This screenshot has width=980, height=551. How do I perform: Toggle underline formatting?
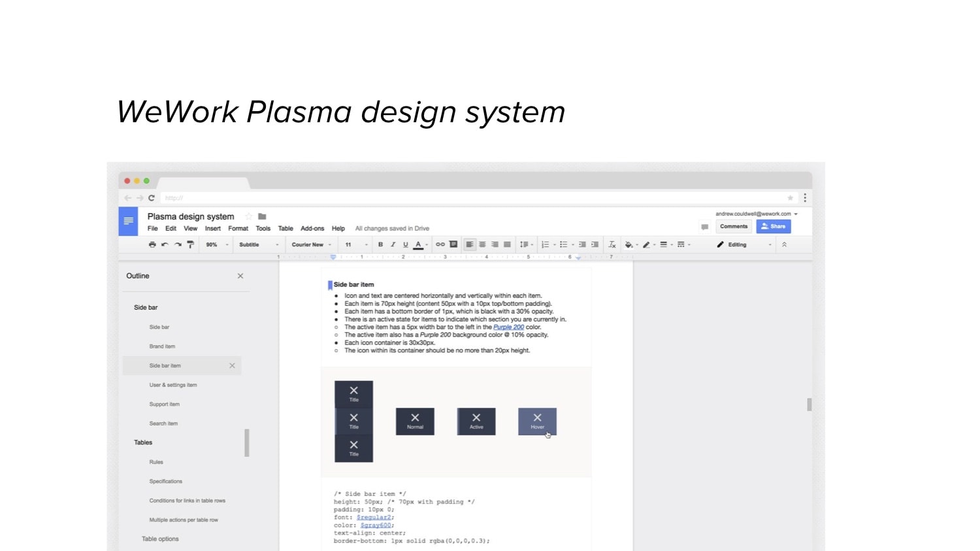pyautogui.click(x=405, y=244)
